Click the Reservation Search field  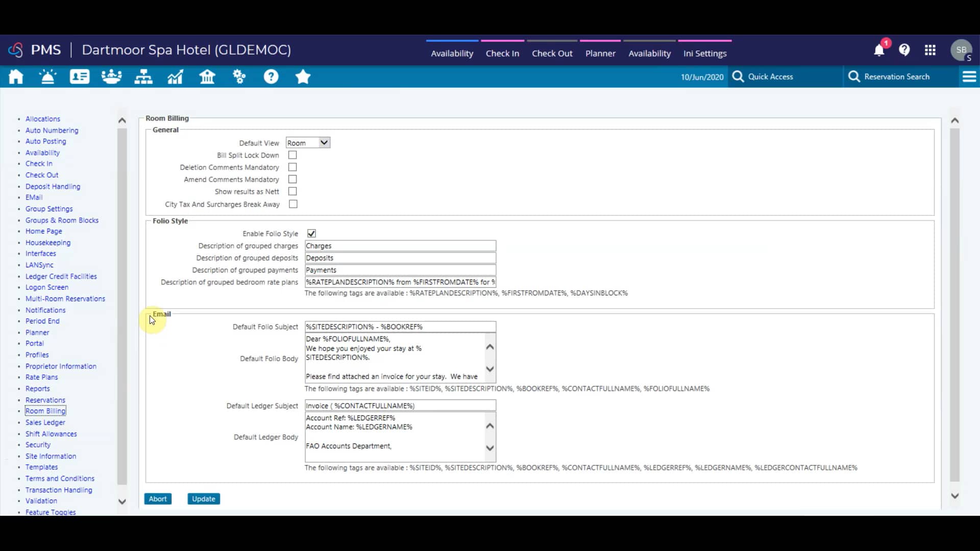tap(897, 77)
